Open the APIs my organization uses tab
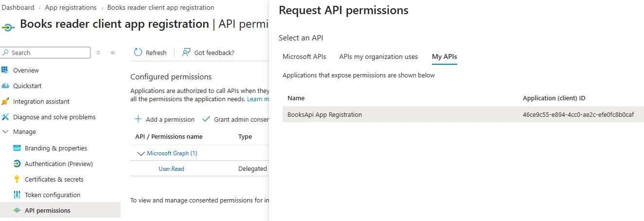The width and height of the screenshot is (644, 221). (x=378, y=56)
